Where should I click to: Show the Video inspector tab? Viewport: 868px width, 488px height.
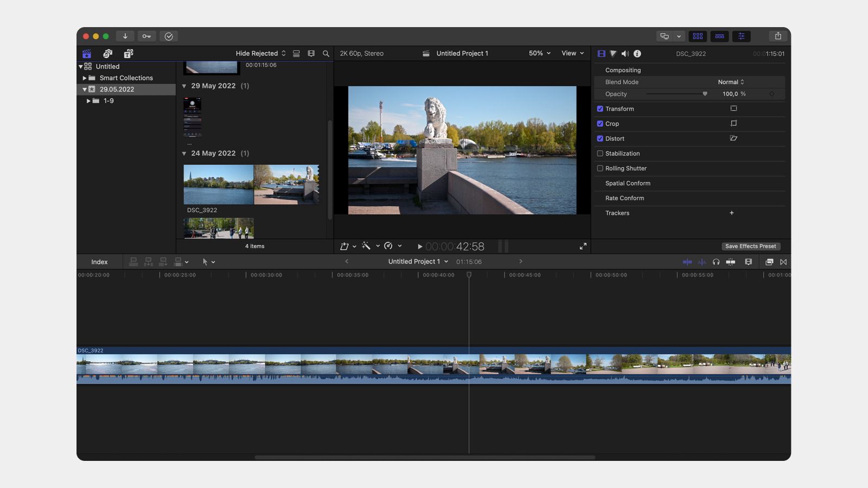coord(601,54)
